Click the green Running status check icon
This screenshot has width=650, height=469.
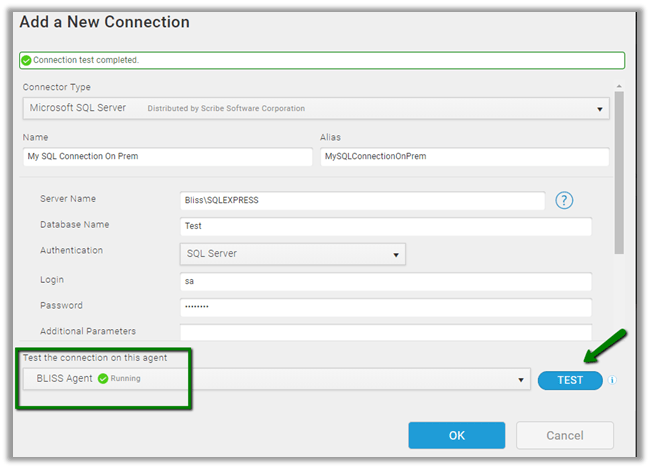coord(103,379)
